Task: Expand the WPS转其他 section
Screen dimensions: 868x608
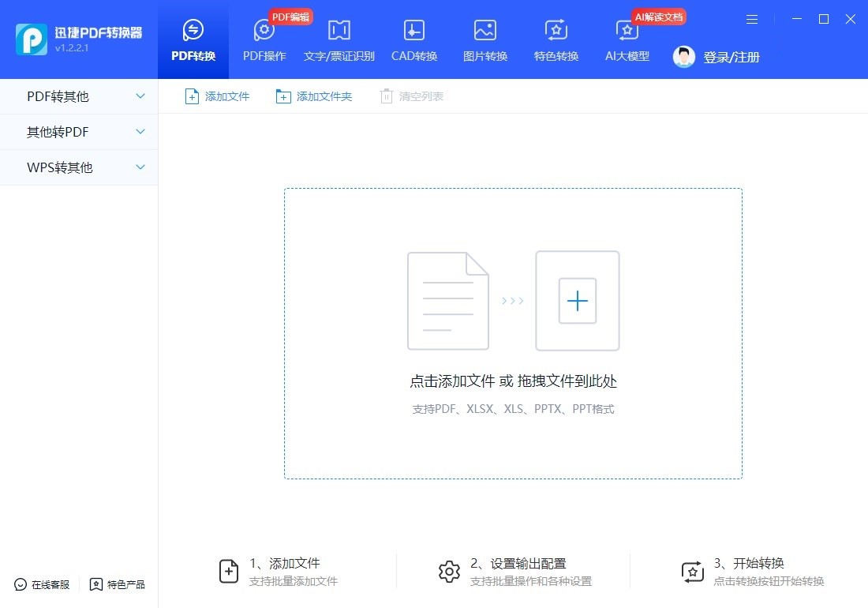Action: (79, 167)
